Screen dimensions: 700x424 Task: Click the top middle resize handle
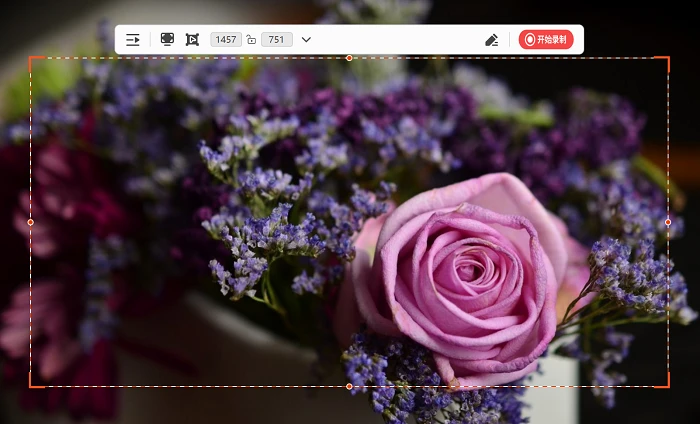point(349,58)
